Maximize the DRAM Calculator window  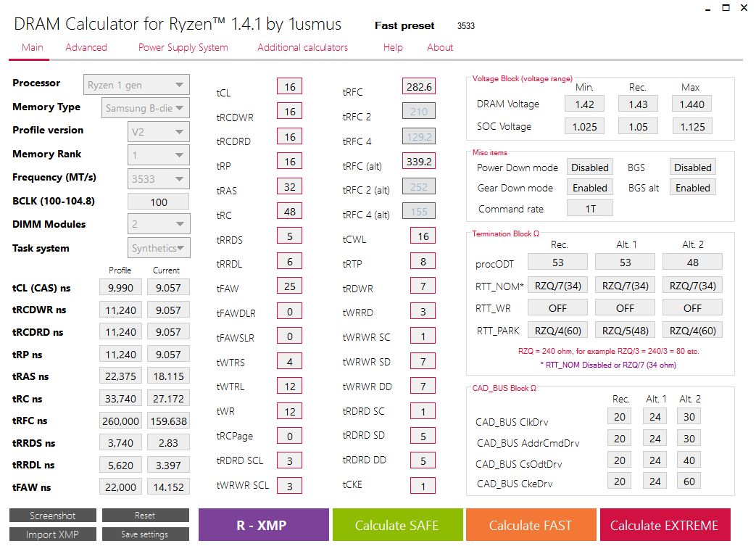[x=726, y=8]
